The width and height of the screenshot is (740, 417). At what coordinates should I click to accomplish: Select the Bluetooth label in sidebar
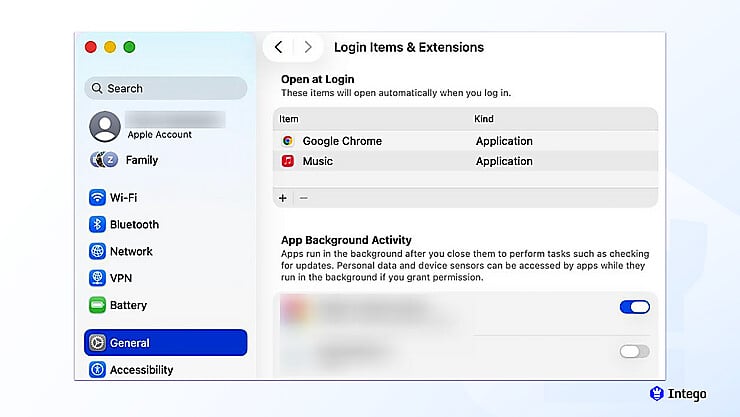[135, 225]
